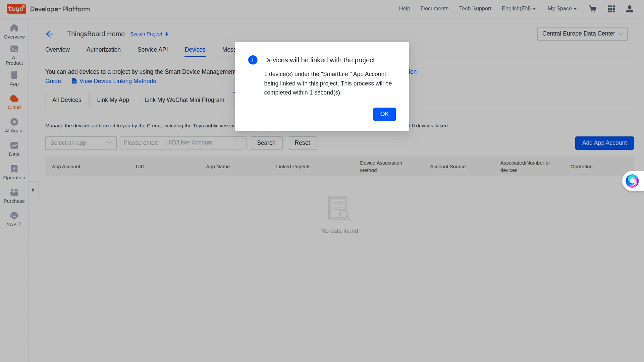Open the App sidebar section
The height and width of the screenshot is (362, 644).
tap(14, 79)
